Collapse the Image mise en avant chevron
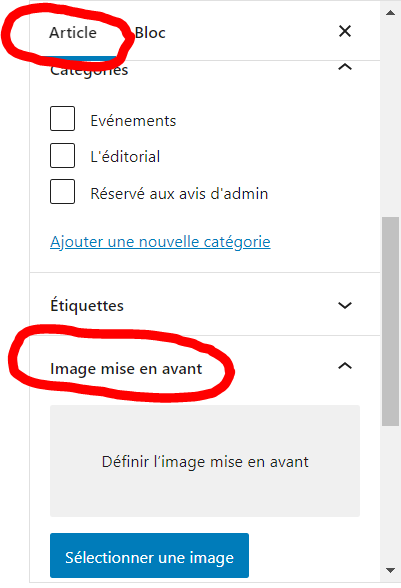Screen dimensions: 401x588 tap(345, 366)
